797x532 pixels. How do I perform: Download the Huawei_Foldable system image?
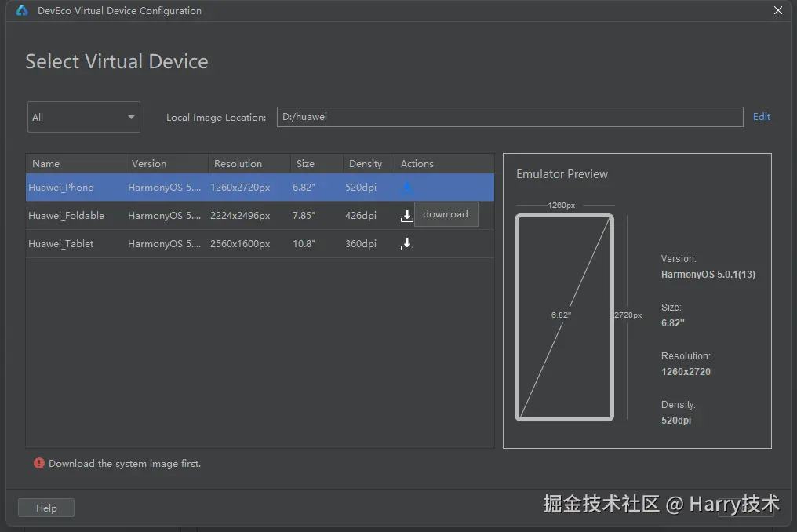point(406,216)
